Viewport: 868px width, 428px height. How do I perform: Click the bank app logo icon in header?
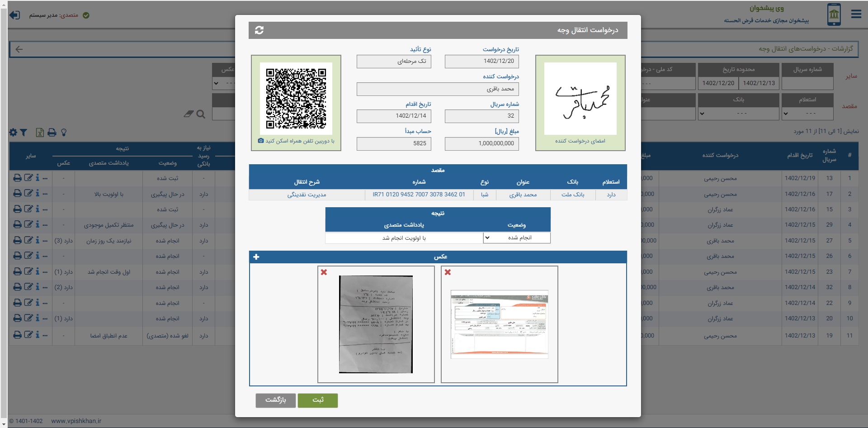(x=834, y=14)
